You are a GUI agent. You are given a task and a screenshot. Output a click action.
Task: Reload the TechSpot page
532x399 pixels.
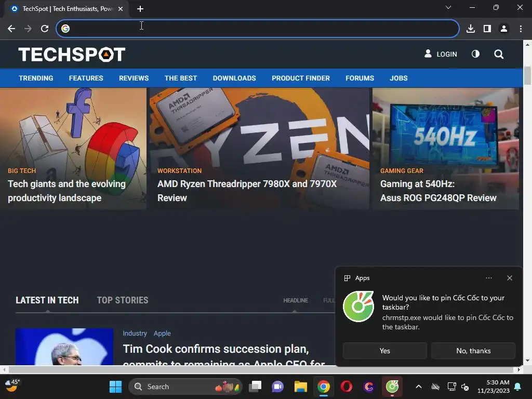point(45,29)
